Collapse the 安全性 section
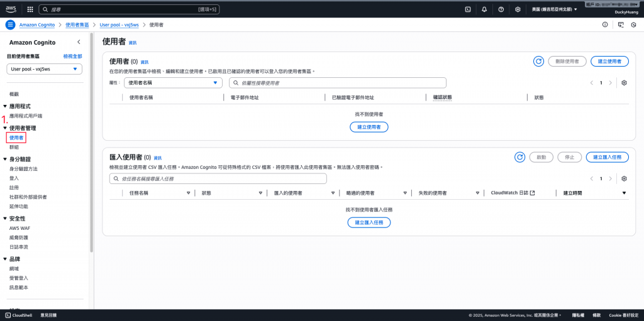Viewport: 644px width, 321px height. [5, 219]
